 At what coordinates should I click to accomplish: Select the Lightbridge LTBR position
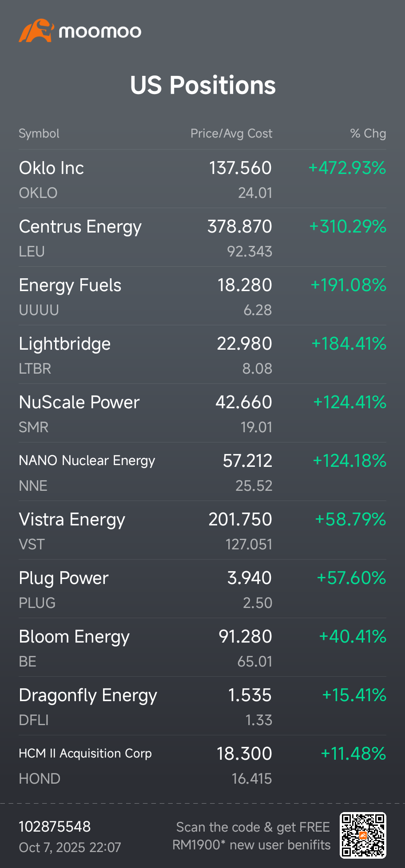coord(202,355)
